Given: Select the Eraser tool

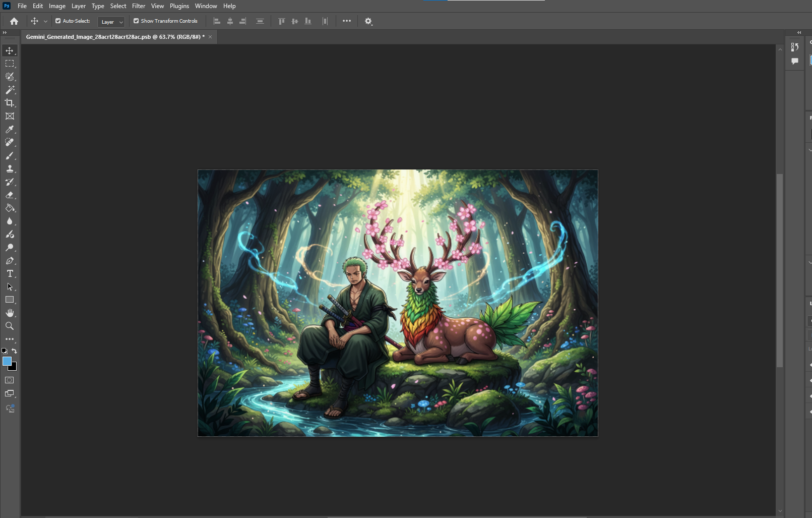Looking at the screenshot, I should pos(10,195).
